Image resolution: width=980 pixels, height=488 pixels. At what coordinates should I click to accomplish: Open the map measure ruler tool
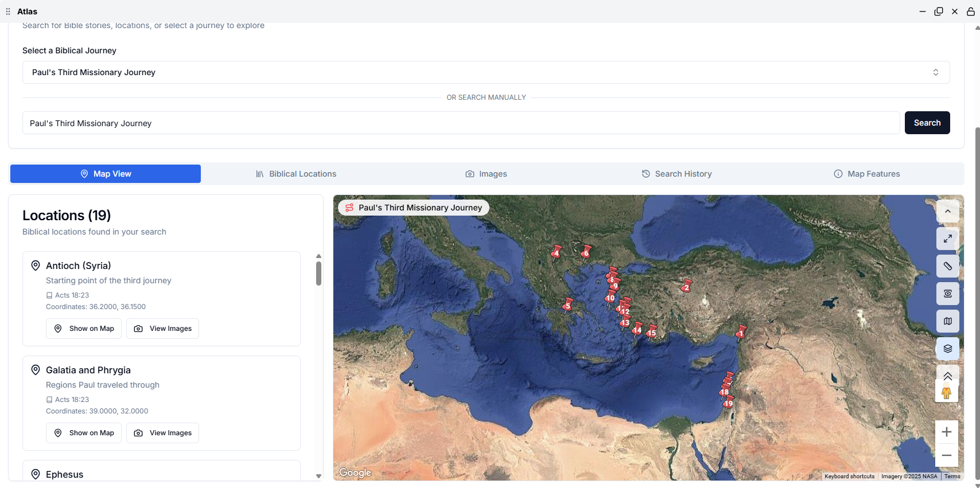948,266
